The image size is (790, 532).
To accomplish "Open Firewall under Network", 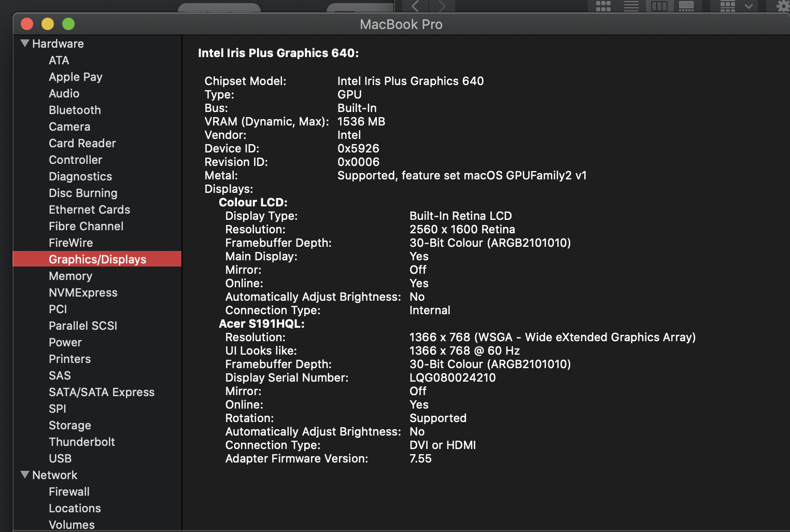I will coord(69,492).
